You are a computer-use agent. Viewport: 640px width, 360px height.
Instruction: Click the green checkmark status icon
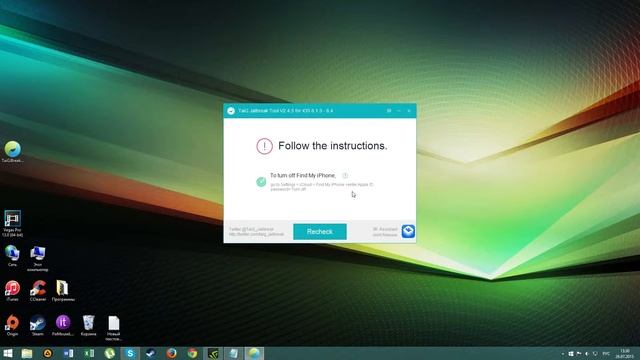tap(261, 182)
